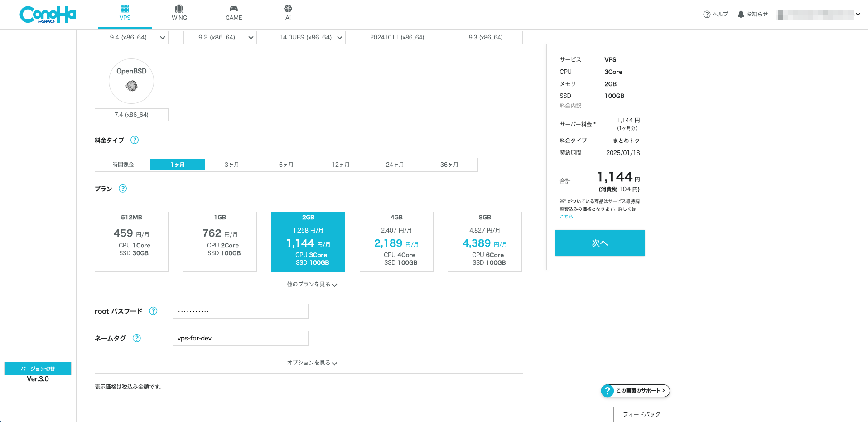The height and width of the screenshot is (422, 868).
Task: Select the GAME service icon
Action: [234, 12]
